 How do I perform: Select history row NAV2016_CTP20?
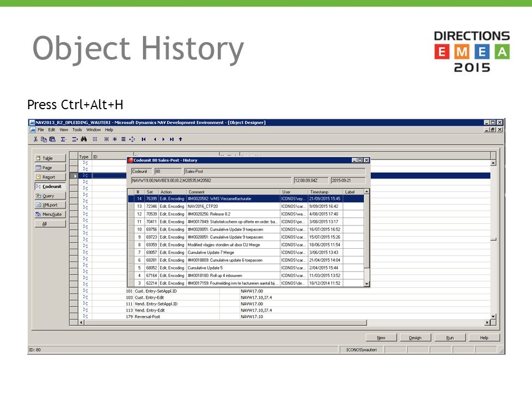[245, 206]
